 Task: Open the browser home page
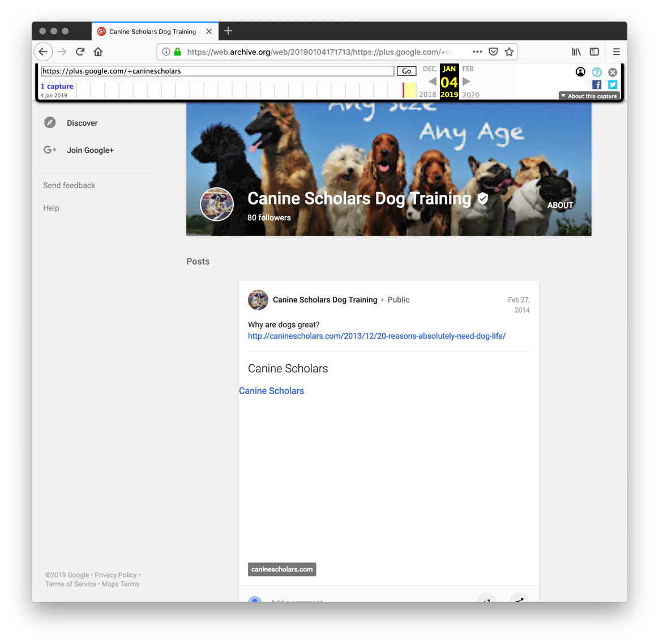point(98,52)
